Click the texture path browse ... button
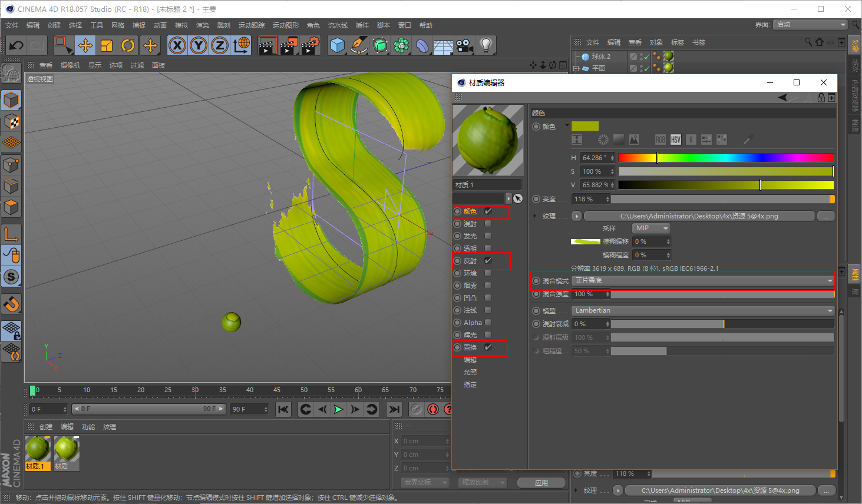Image resolution: width=862 pixels, height=504 pixels. [x=826, y=216]
